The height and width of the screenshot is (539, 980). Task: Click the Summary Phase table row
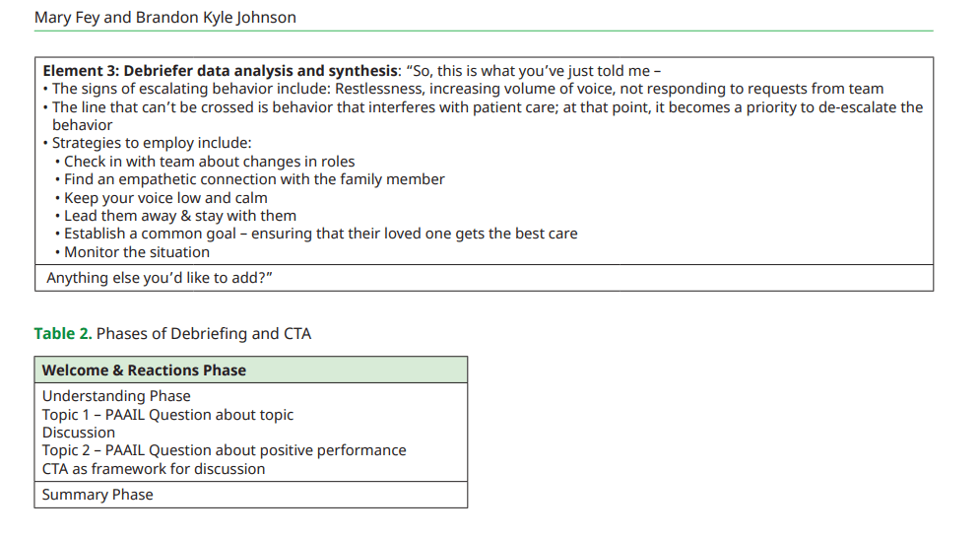pyautogui.click(x=98, y=495)
